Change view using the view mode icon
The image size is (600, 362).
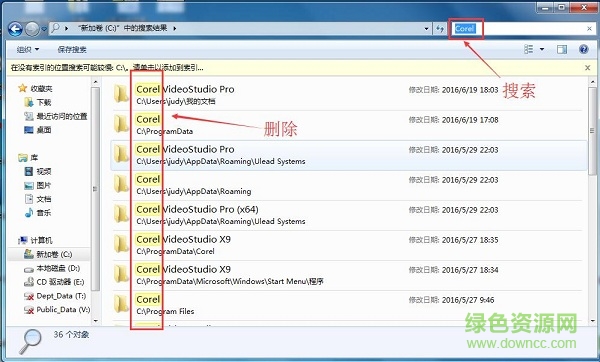pos(528,49)
